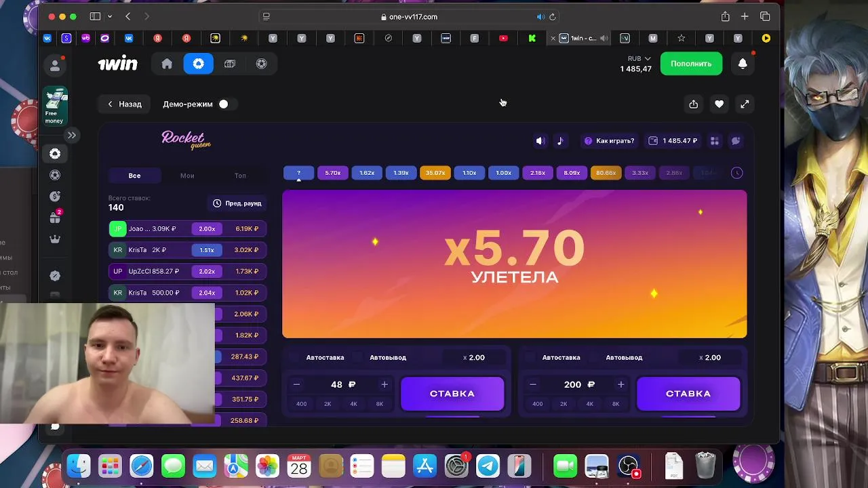
Task: Click the Joao bet row with 2.00x
Action: coord(187,229)
